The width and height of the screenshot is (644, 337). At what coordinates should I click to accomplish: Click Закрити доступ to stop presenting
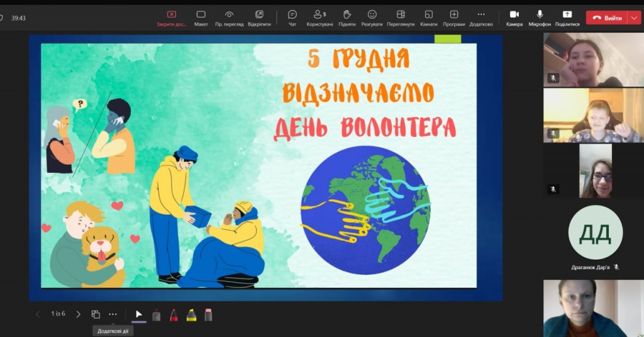tap(172, 17)
